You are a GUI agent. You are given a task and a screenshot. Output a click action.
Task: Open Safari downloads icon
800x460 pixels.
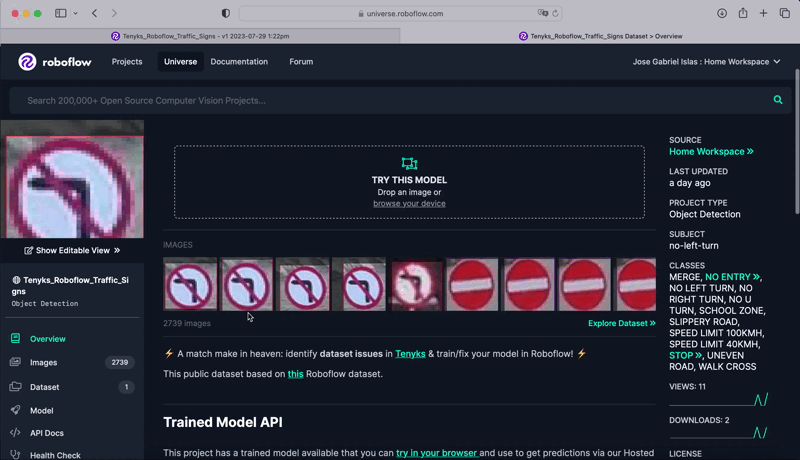pyautogui.click(x=722, y=13)
